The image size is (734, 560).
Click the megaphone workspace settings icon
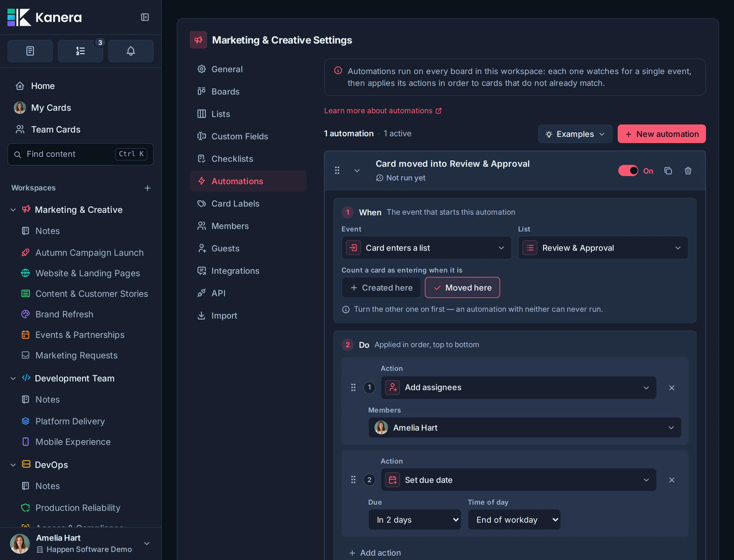[x=198, y=40]
